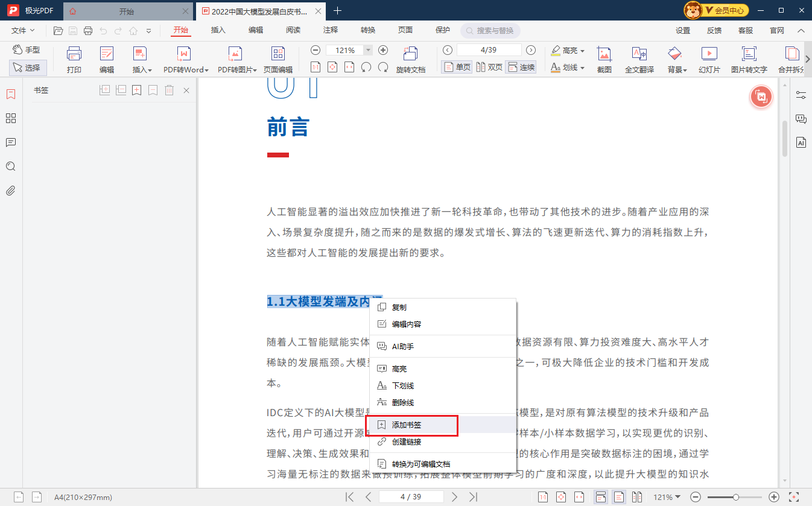This screenshot has height=506, width=812.
Task: Click 旋转文档 rotate document
Action: tap(411, 60)
